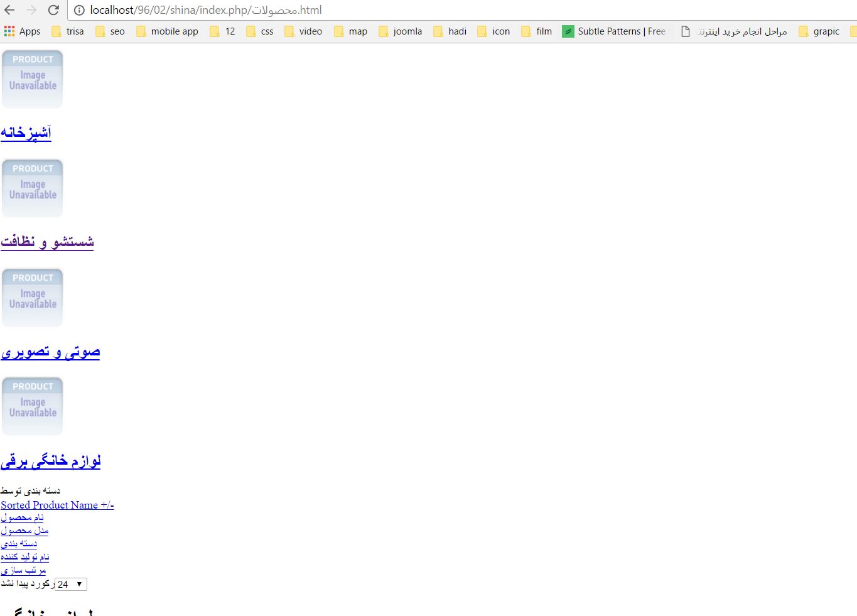857x616 pixels.
Task: Open the video bookmark folder
Action: point(303,31)
